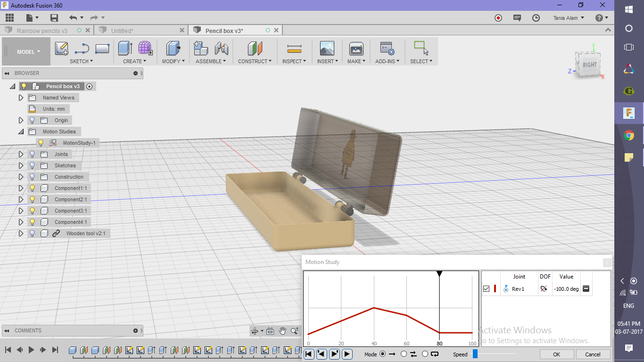Toggle the MotionStudy-1 lightbulb
Screen dimensions: 644x362
(x=41, y=143)
